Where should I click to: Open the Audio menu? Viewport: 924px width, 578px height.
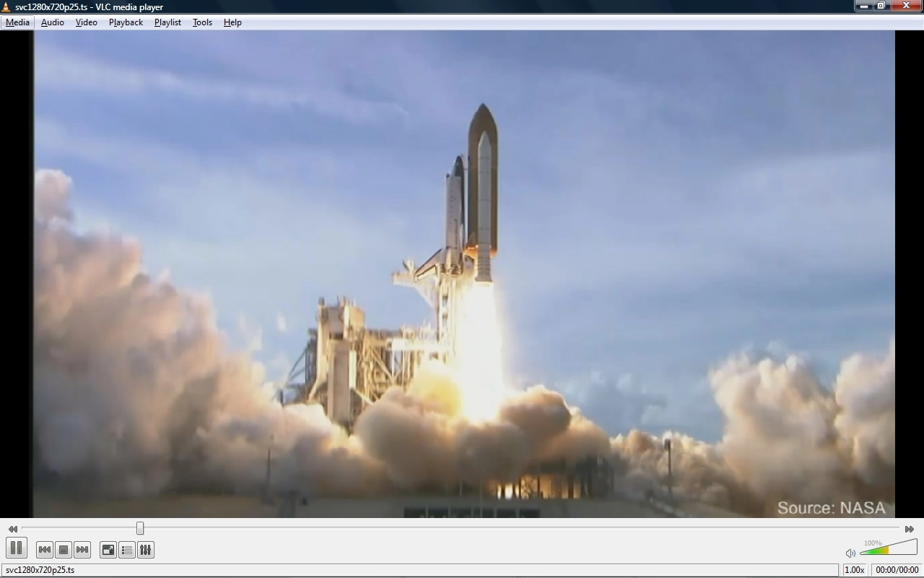tap(53, 22)
